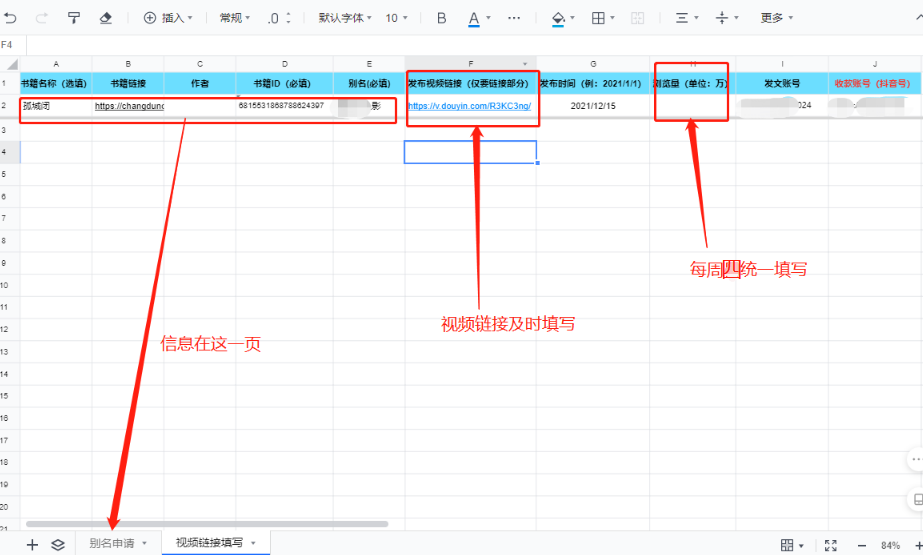The width and height of the screenshot is (923, 555).
Task: Toggle bold text formatting
Action: (x=441, y=18)
